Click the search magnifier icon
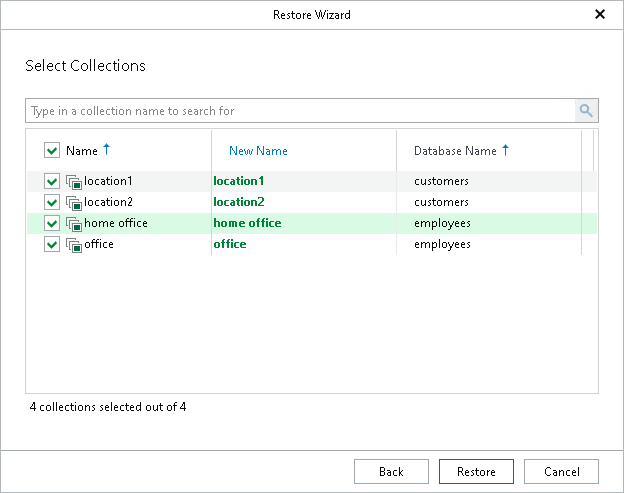 coord(586,111)
